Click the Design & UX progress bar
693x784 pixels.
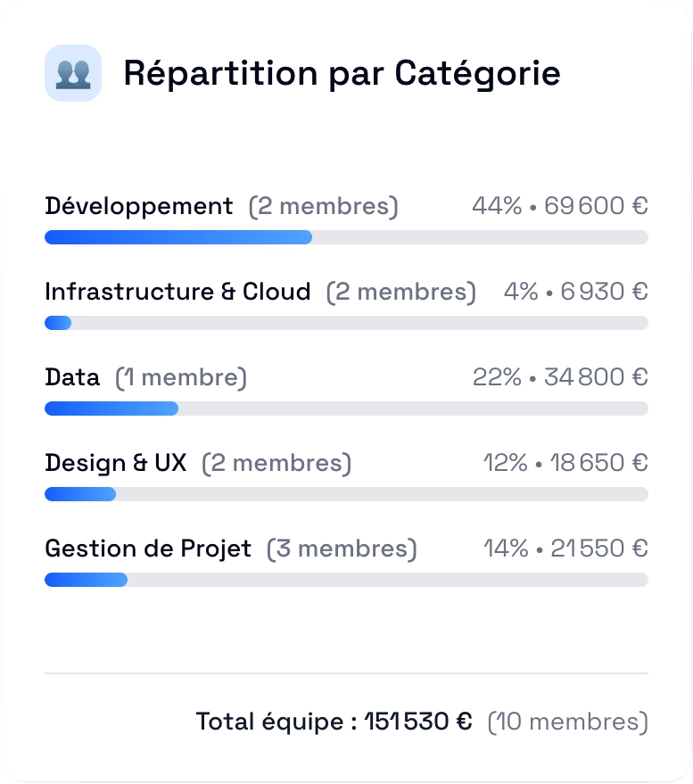coord(346,494)
